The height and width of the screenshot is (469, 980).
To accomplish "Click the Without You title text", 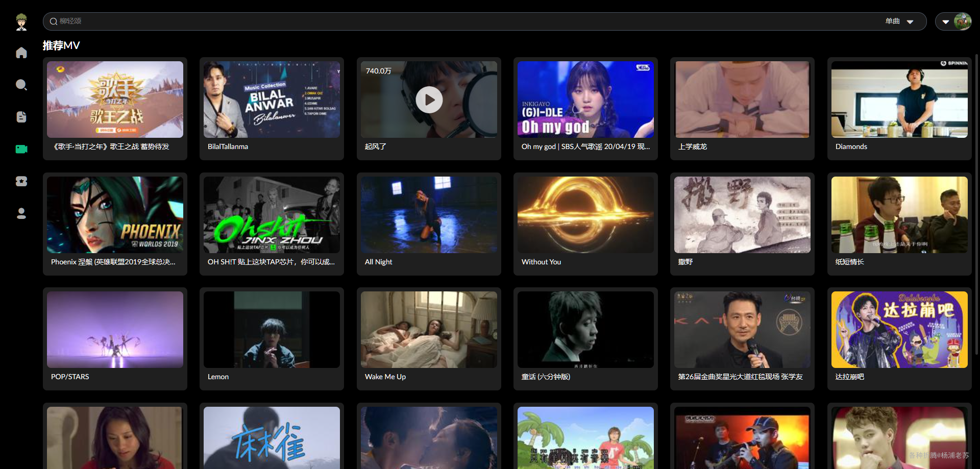I will pos(541,262).
